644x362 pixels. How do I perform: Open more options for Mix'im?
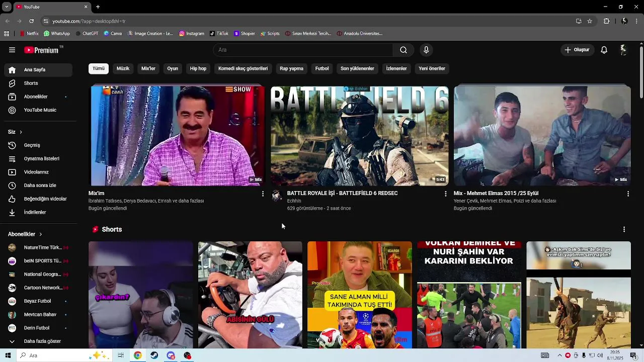(262, 194)
